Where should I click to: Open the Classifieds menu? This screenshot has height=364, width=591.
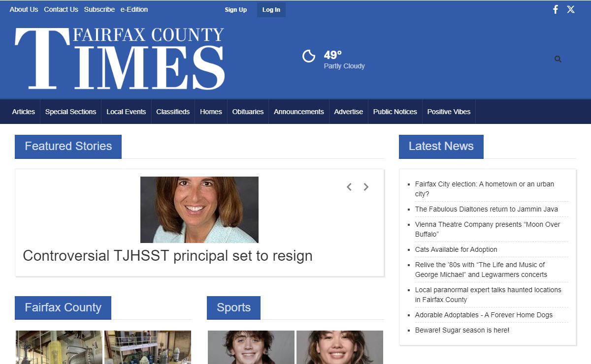[173, 112]
